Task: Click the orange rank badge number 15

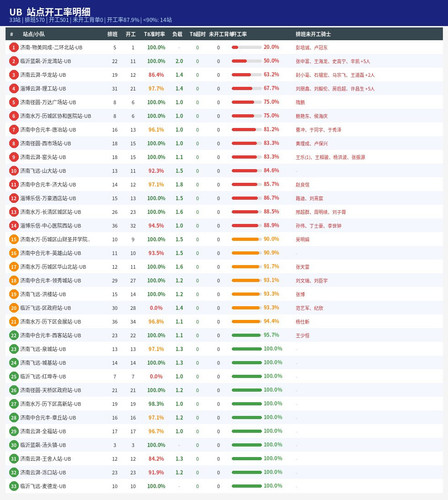Action: (14, 239)
